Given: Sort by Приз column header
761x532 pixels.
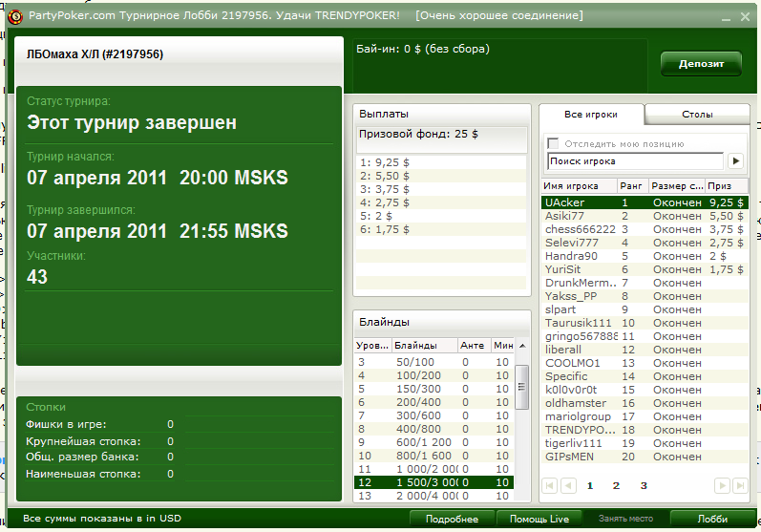Looking at the screenshot, I should tap(727, 186).
